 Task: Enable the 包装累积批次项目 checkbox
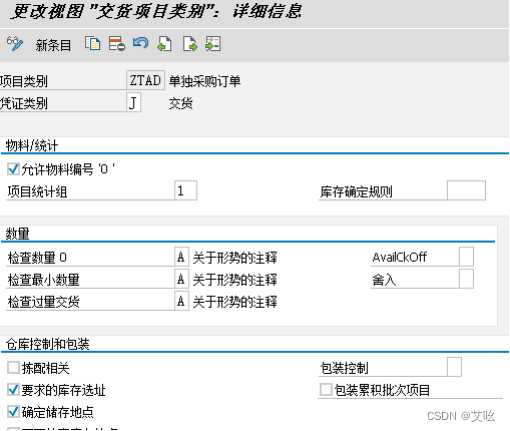click(x=326, y=390)
